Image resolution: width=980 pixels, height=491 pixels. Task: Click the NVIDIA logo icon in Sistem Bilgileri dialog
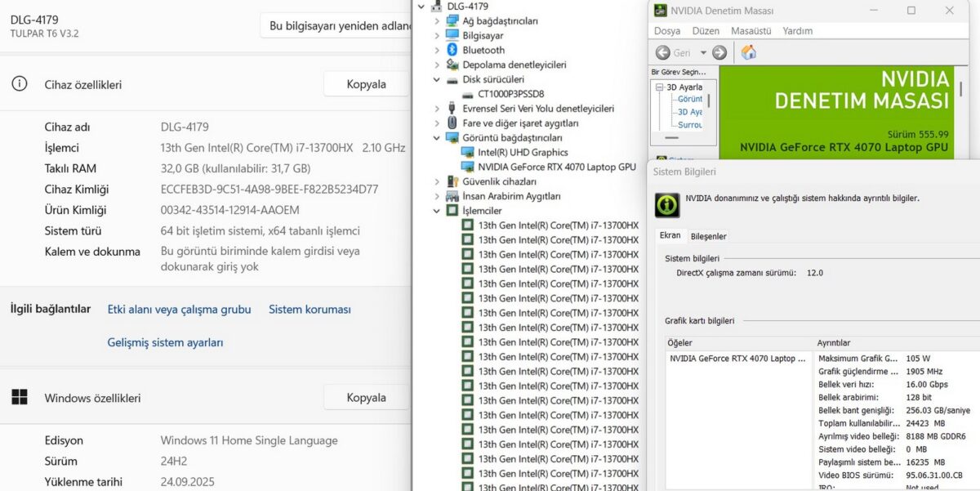(x=666, y=205)
